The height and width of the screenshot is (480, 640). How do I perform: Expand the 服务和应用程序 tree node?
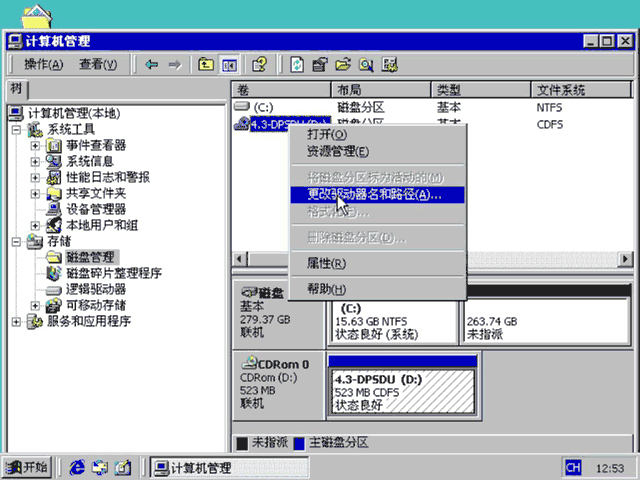click(16, 322)
